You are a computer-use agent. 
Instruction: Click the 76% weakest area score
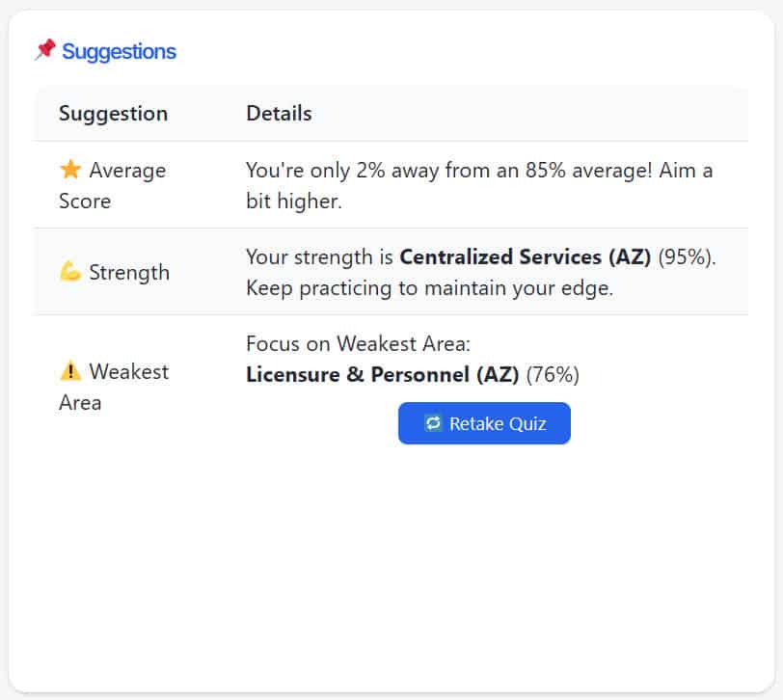tap(553, 374)
